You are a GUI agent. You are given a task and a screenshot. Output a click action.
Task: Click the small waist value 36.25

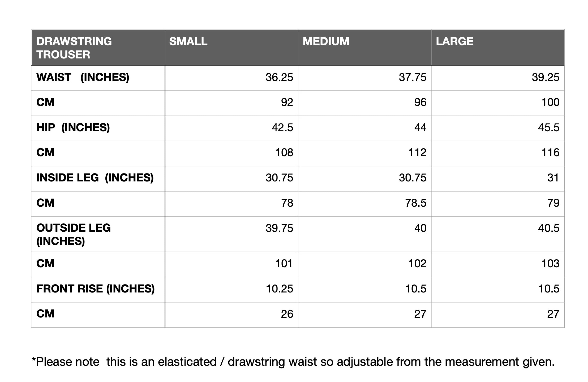279,77
